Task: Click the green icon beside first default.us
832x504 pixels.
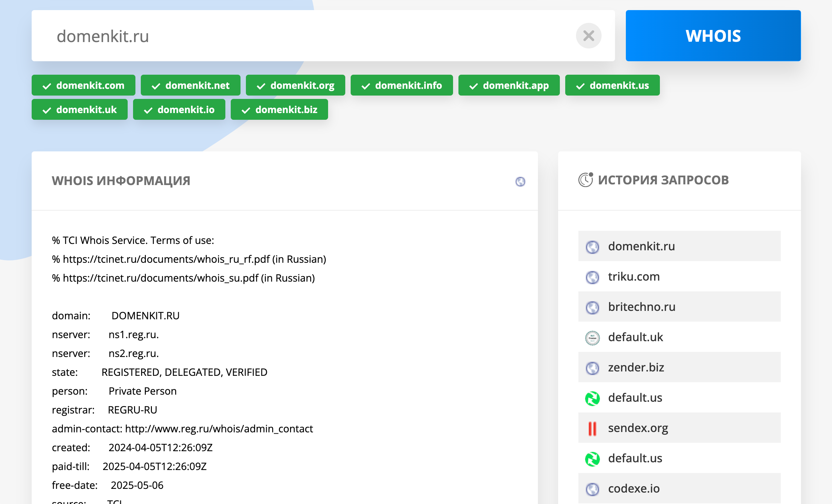Action: pyautogui.click(x=592, y=398)
